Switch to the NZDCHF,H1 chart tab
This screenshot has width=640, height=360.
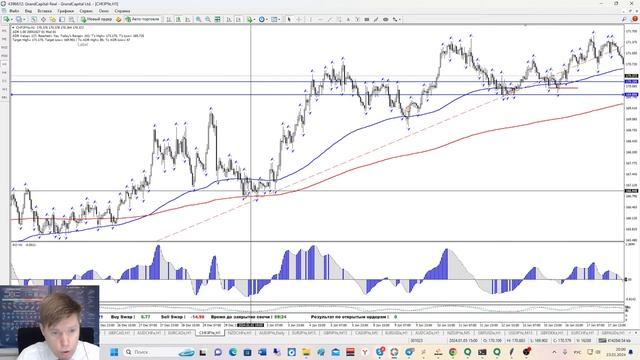239,333
